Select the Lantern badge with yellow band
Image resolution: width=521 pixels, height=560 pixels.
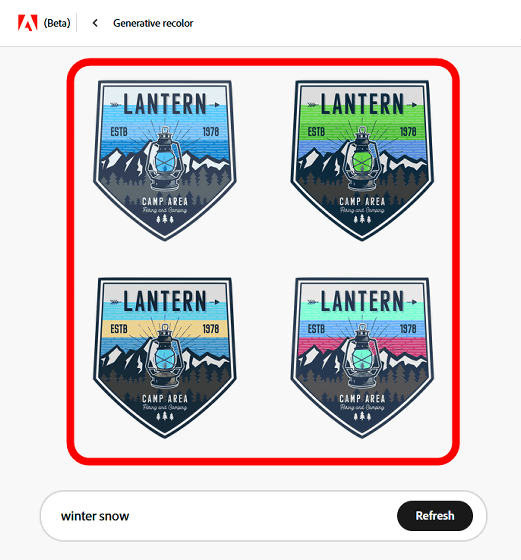tap(165, 358)
